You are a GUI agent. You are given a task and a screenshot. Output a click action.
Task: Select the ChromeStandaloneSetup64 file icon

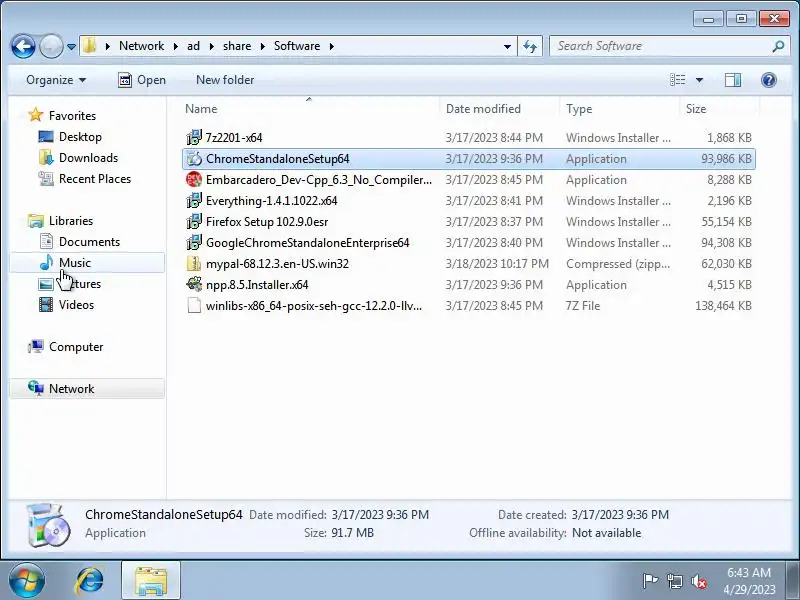[x=194, y=159]
